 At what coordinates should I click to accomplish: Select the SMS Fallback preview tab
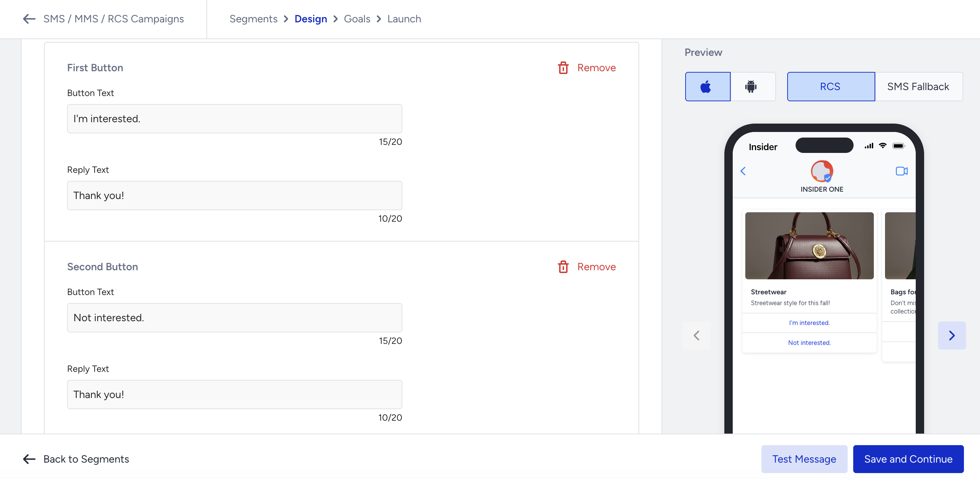[x=919, y=87]
